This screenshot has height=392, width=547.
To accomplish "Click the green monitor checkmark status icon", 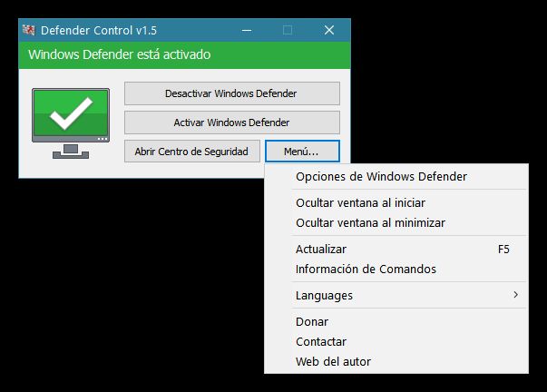I will pyautogui.click(x=71, y=123).
